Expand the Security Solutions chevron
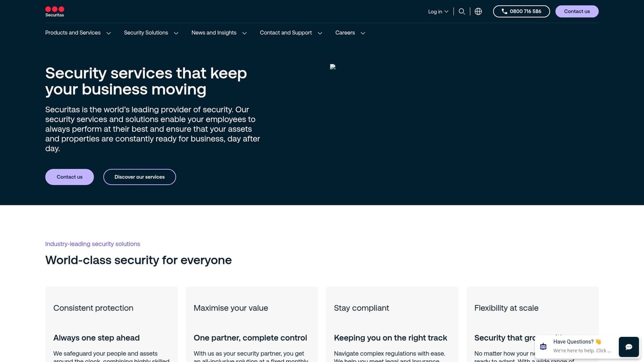 coord(176,33)
